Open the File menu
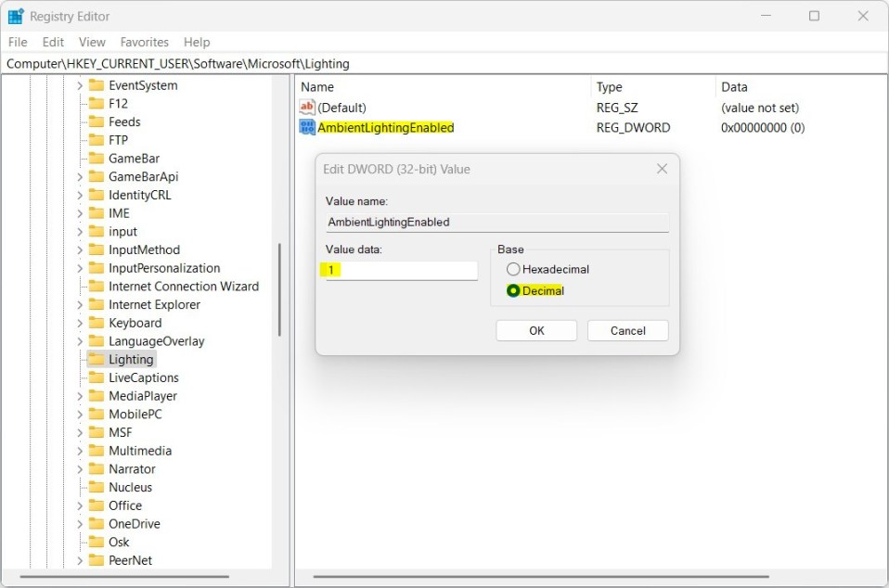The width and height of the screenshot is (889, 588). click(18, 42)
